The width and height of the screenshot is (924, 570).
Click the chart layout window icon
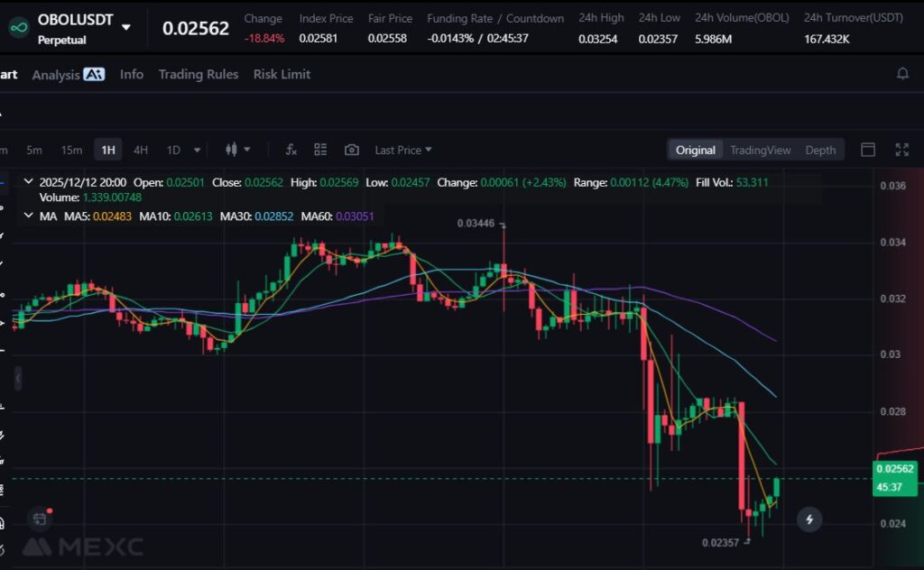(868, 150)
